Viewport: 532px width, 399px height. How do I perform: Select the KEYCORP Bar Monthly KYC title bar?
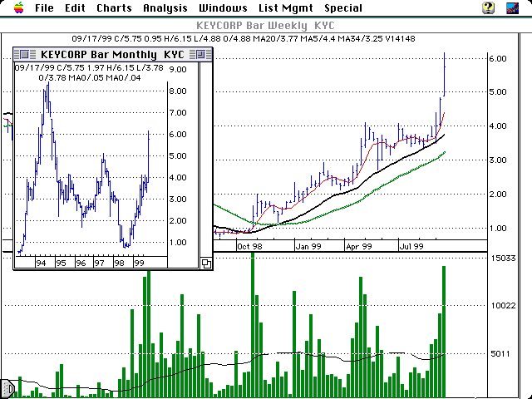point(112,54)
